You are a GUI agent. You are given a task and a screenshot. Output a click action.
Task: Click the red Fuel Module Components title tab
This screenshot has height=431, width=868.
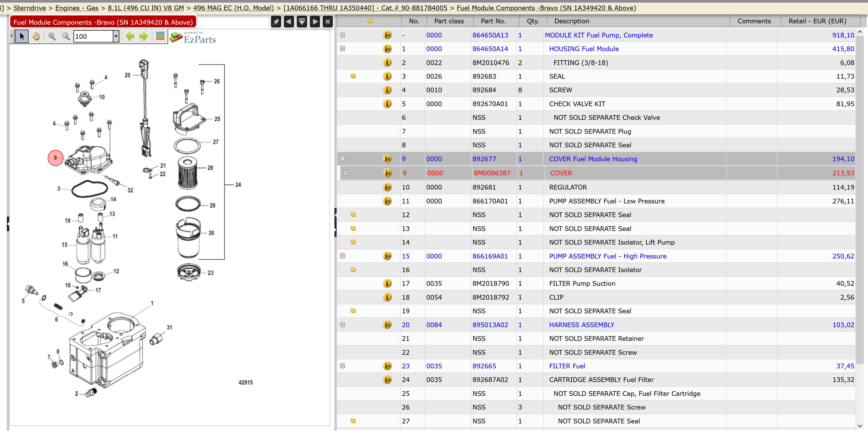coord(103,22)
